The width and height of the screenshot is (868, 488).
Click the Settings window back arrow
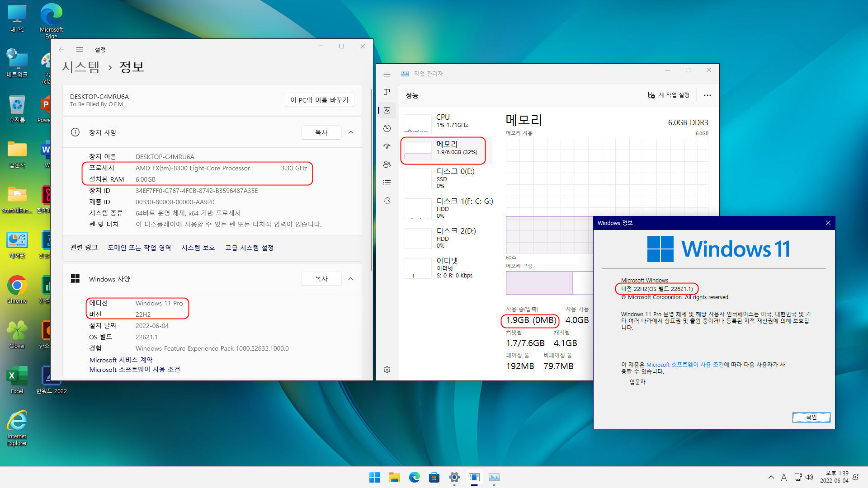tap(61, 50)
